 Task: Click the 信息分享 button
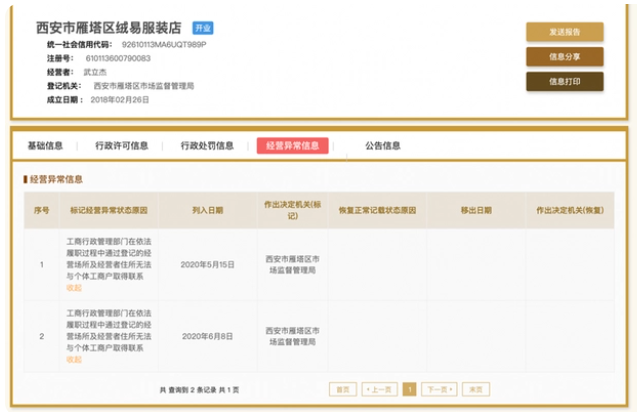(x=565, y=57)
